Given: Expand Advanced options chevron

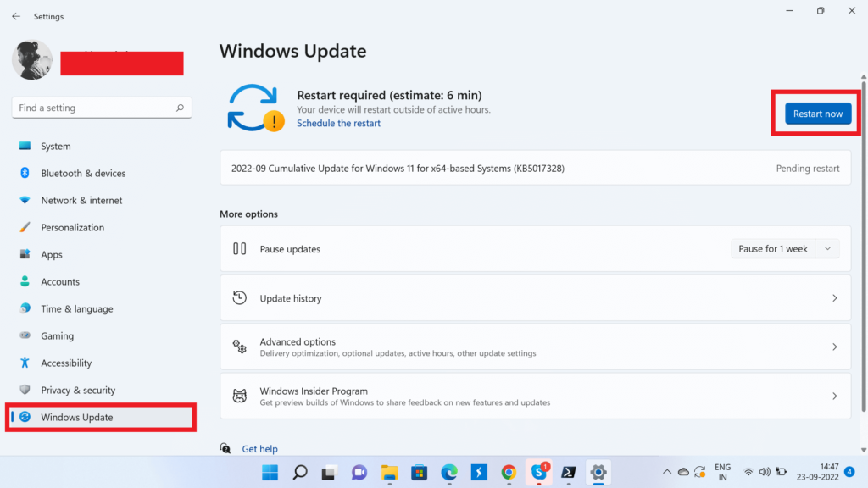Looking at the screenshot, I should [835, 347].
